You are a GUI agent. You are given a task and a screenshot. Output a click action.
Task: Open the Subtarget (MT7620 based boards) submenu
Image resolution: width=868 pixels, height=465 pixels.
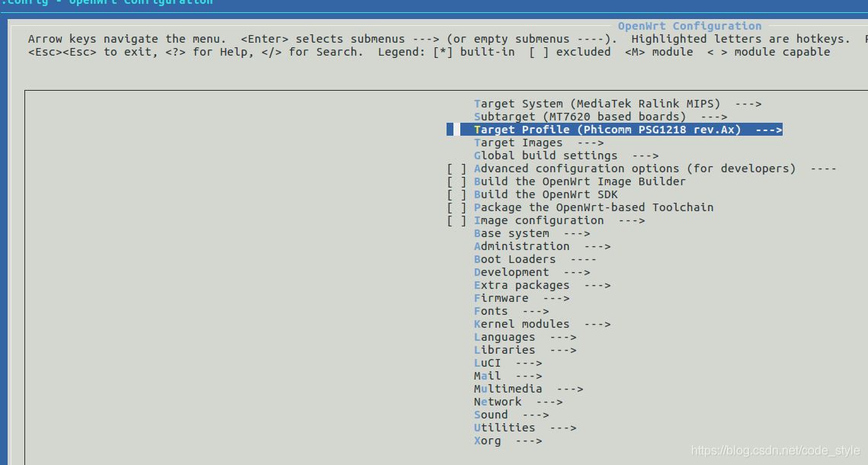(601, 117)
